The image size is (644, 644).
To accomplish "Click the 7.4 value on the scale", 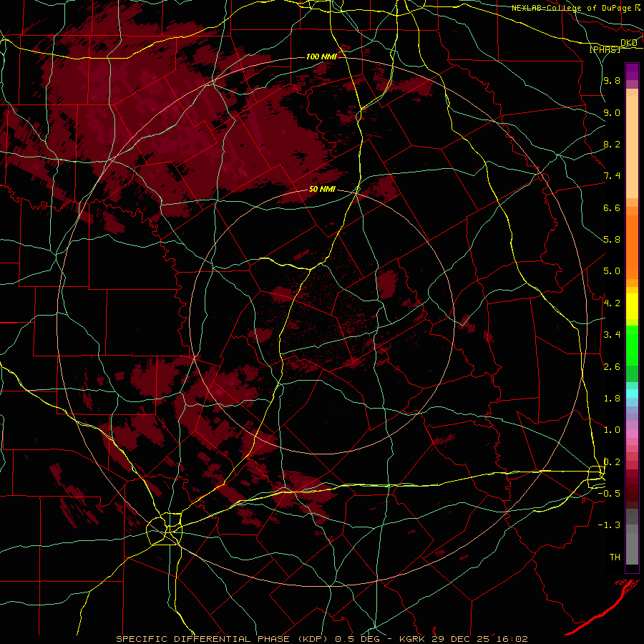I will [x=612, y=176].
